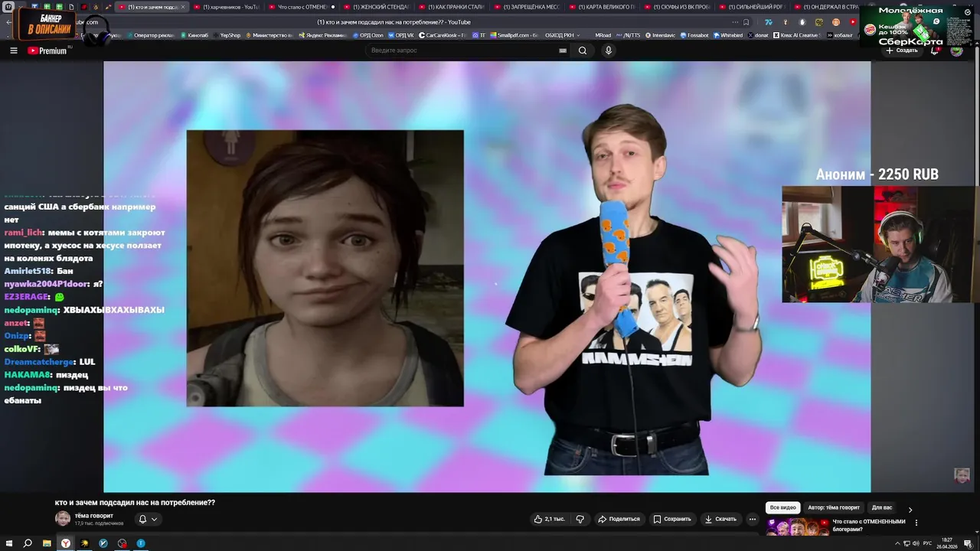Open the Windows Start menu
Screen dimensions: 980x551
pos(8,543)
